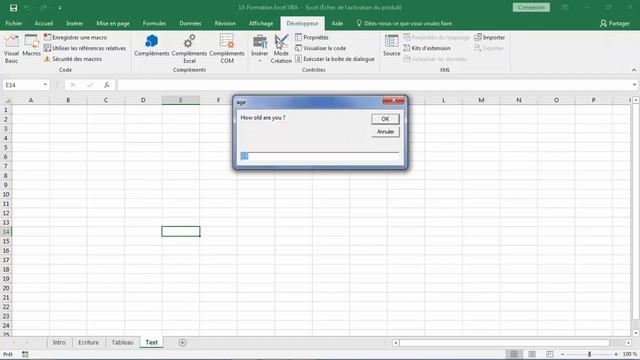Viewport: 640px width, 360px height.
Task: Click Annuler in the age dialog
Action: [x=385, y=132]
